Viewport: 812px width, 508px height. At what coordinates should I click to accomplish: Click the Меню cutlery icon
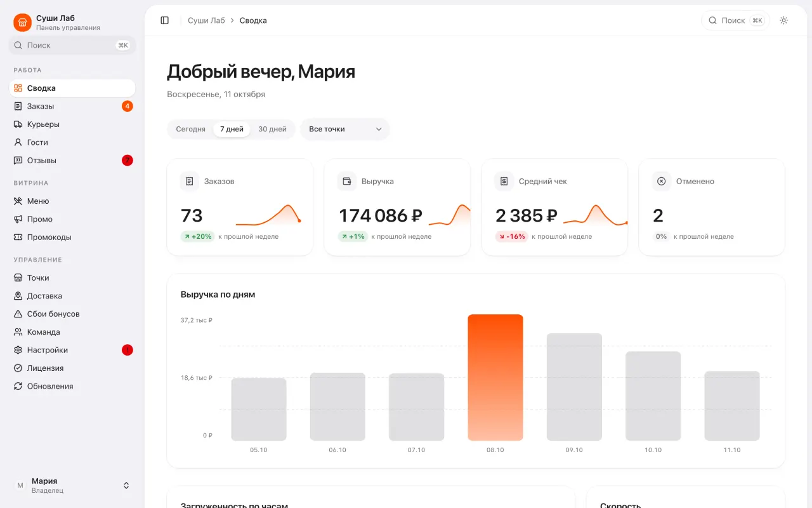(18, 201)
